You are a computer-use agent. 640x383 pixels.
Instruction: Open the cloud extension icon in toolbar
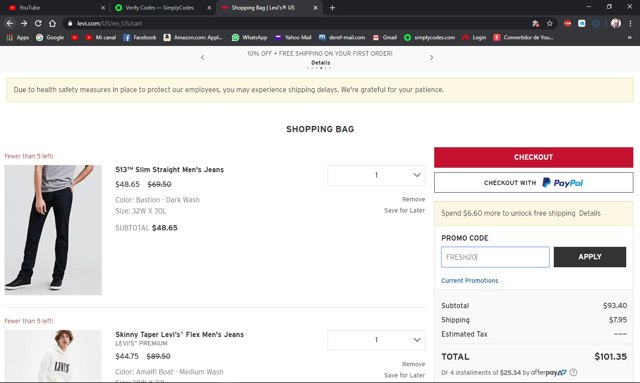click(x=582, y=23)
